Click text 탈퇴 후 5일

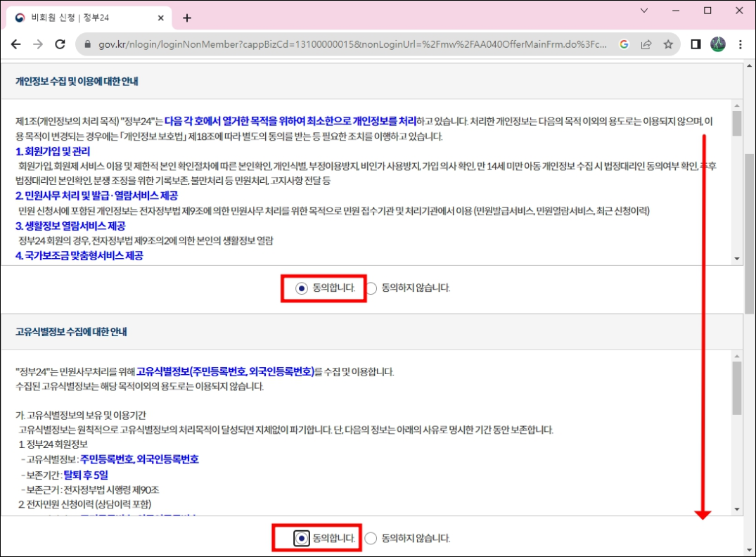[86, 475]
